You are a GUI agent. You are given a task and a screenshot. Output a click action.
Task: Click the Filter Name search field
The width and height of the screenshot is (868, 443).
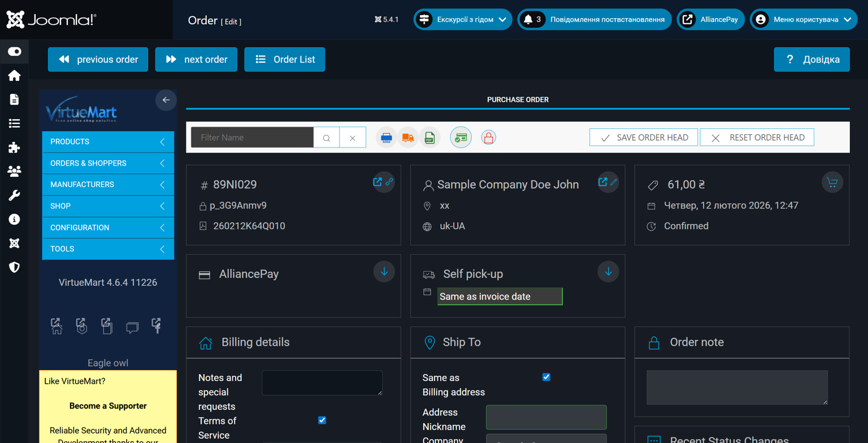click(x=251, y=137)
